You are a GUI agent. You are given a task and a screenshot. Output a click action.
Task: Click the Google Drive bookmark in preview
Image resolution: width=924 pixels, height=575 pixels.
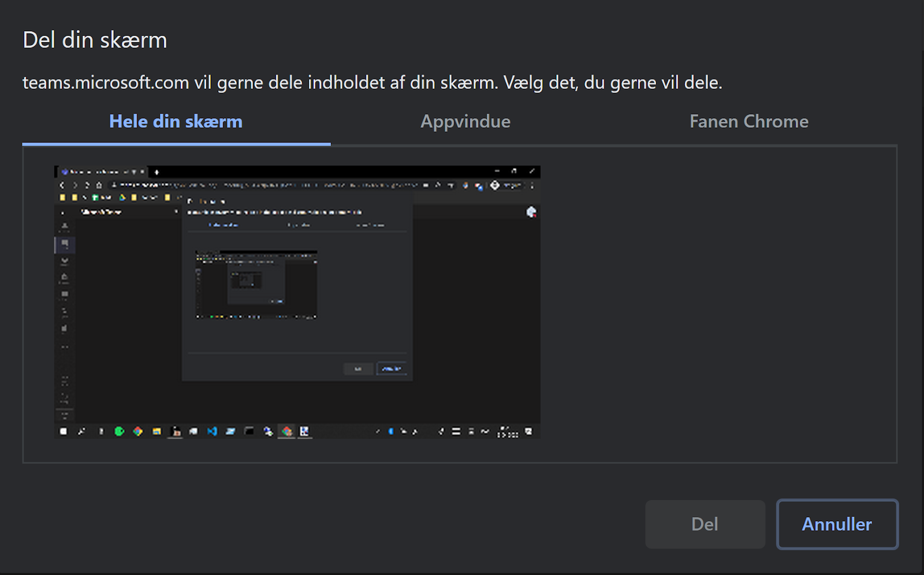coord(122,197)
